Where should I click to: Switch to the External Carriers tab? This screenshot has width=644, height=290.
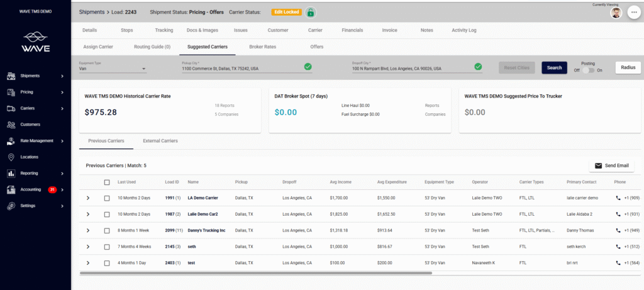[160, 141]
